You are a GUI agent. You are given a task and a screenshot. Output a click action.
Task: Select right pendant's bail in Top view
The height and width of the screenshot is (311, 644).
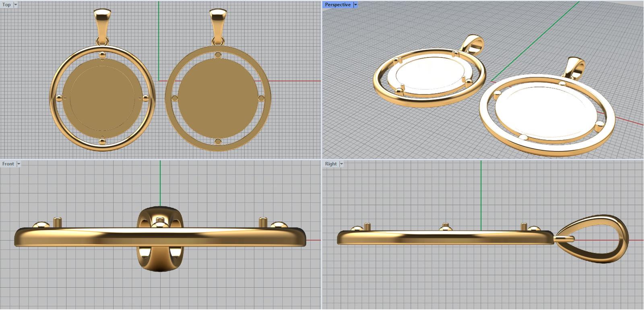click(x=218, y=23)
